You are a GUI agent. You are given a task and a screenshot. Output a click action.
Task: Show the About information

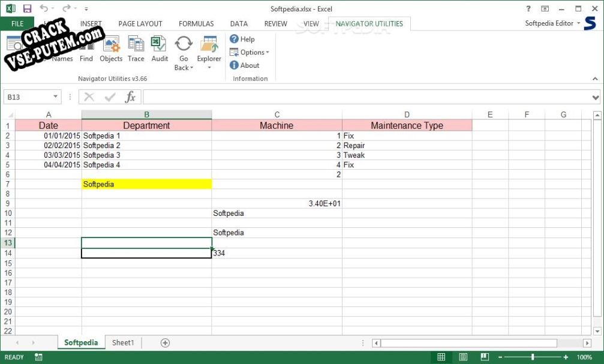pos(245,65)
